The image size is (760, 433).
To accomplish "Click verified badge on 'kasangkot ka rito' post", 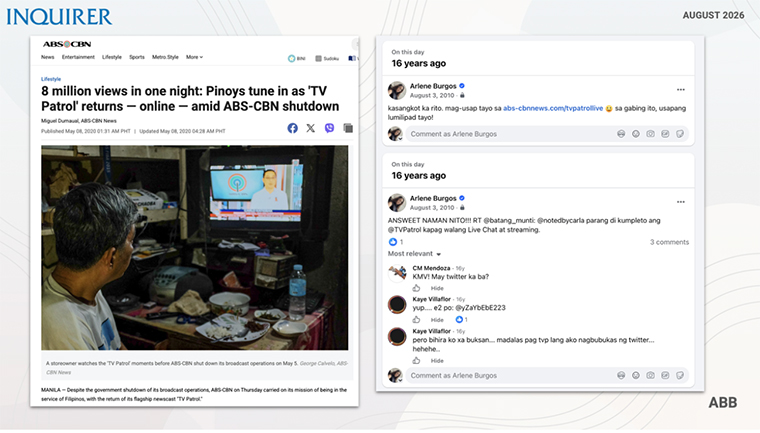I will (462, 86).
